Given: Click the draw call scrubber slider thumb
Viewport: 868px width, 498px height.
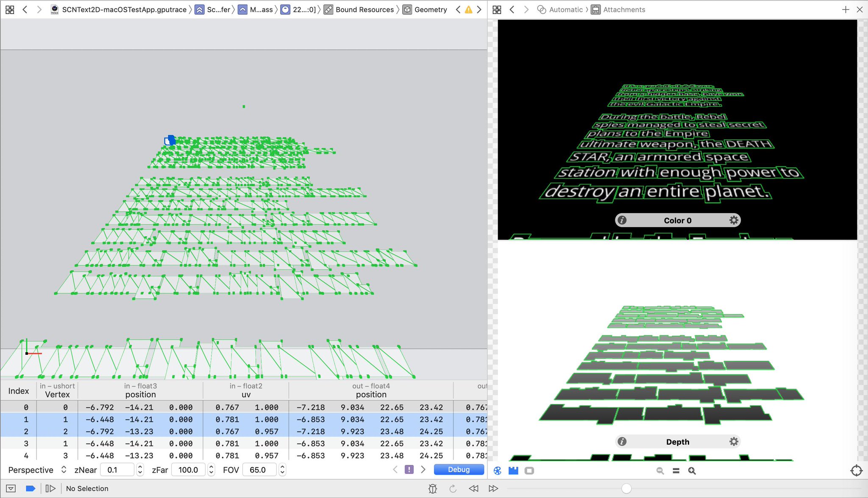Looking at the screenshot, I should [626, 488].
